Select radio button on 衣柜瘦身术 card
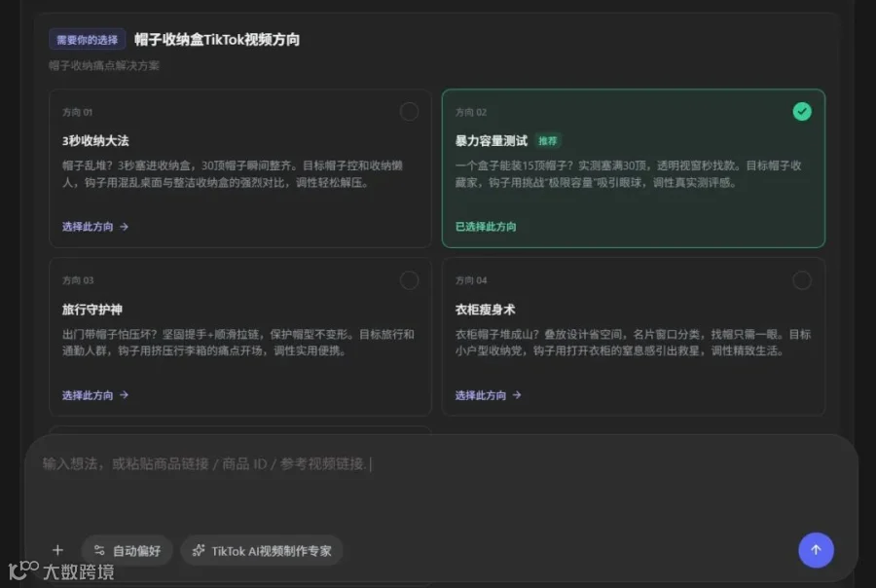 click(802, 280)
